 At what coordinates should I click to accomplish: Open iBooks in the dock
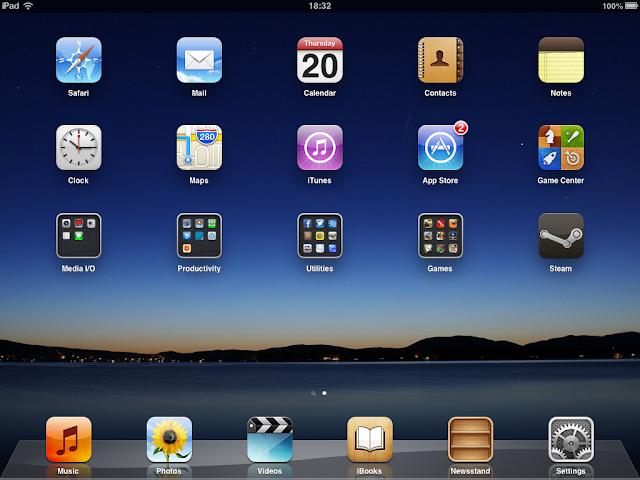click(370, 440)
